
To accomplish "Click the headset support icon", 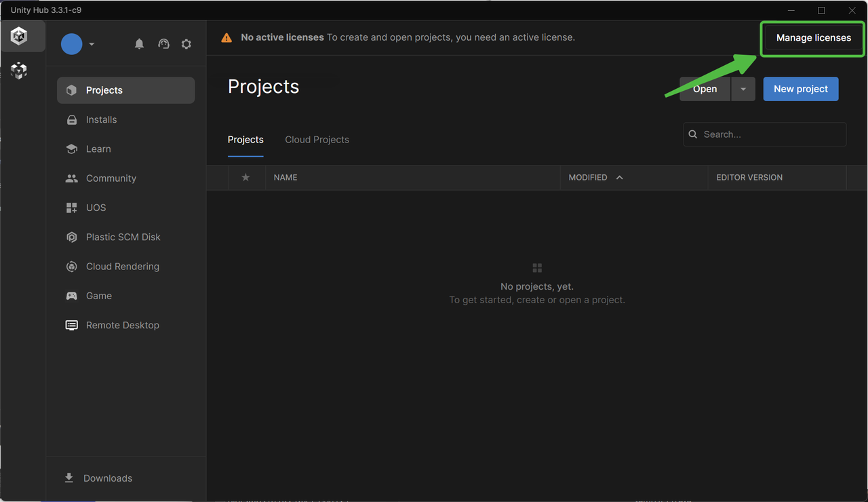I will (163, 44).
